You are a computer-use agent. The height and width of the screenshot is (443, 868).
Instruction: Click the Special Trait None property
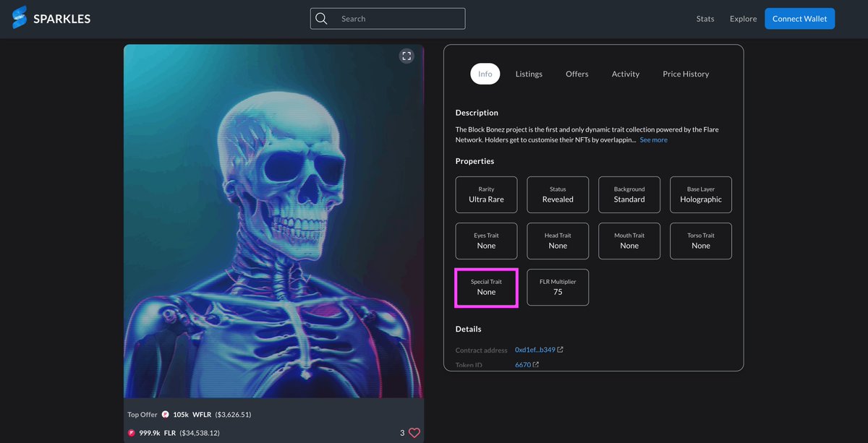[x=486, y=288]
